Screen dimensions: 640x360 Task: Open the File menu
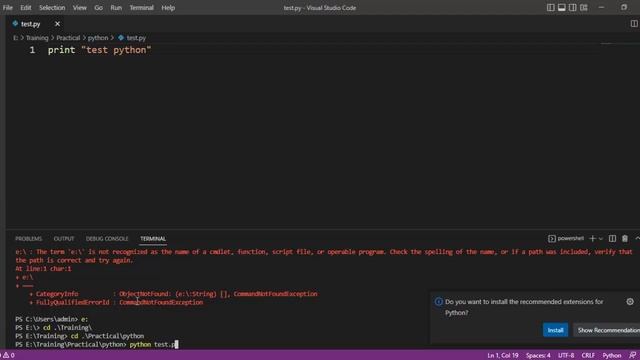7,8
